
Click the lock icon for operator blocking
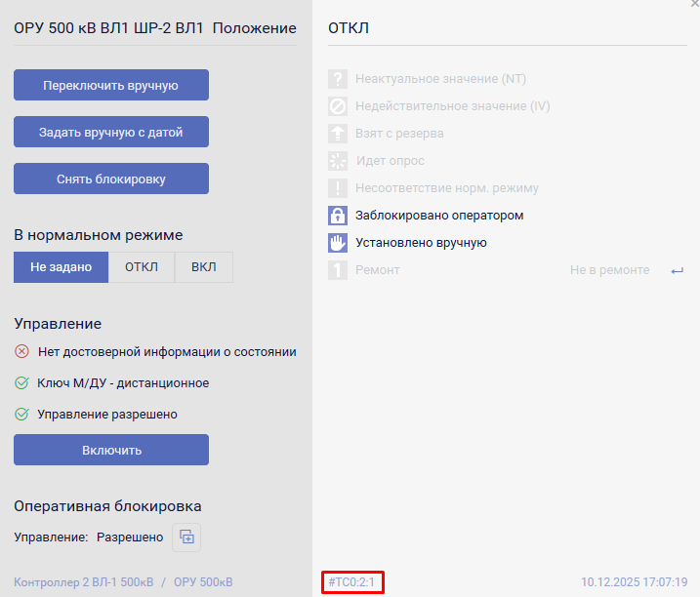[338, 216]
